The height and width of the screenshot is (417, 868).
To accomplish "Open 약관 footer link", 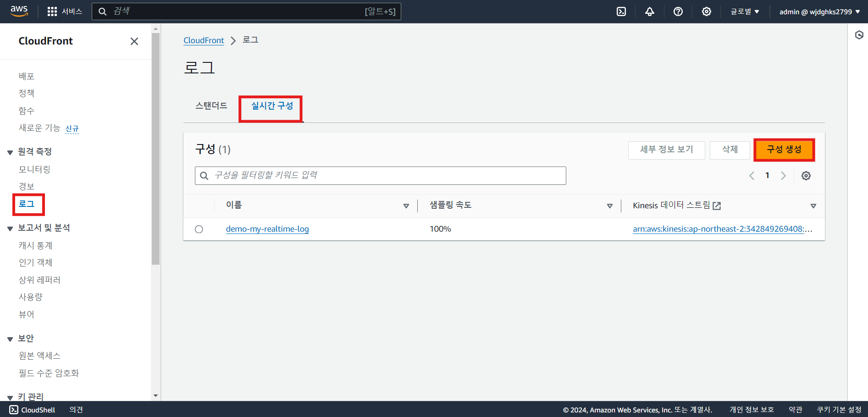I will pyautogui.click(x=796, y=410).
